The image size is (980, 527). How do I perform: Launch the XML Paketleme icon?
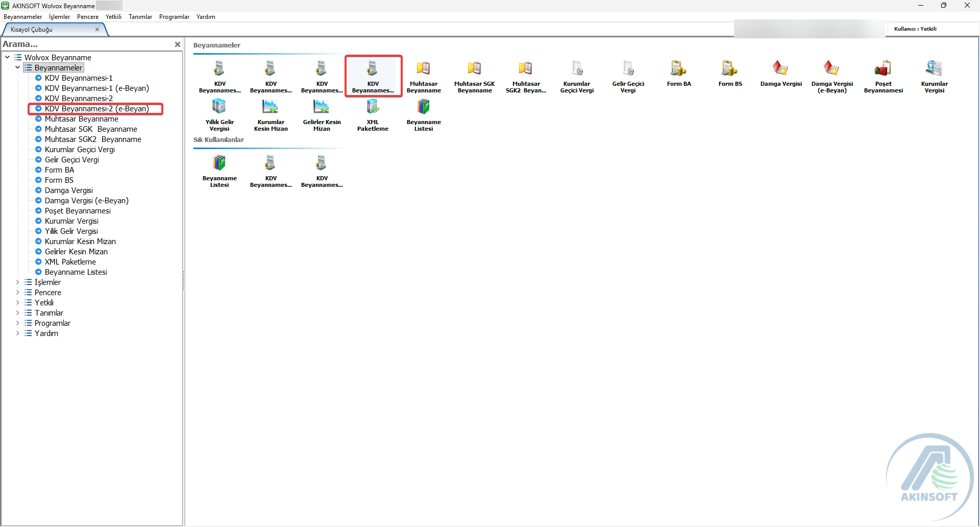point(372,107)
